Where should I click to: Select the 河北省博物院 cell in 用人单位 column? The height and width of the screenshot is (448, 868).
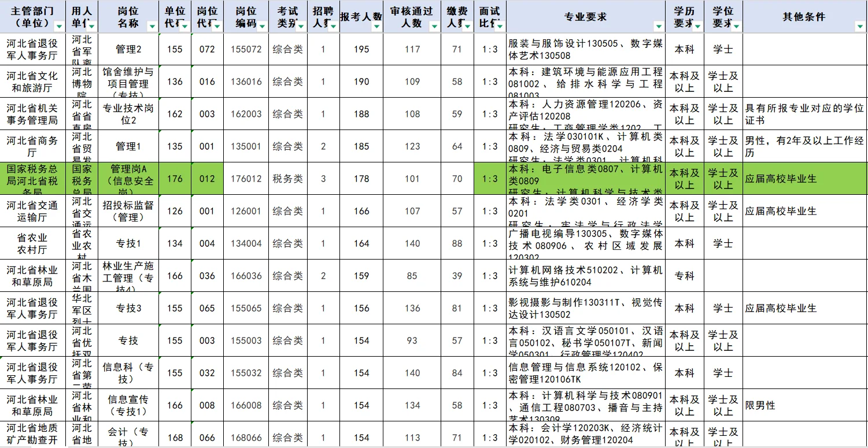pyautogui.click(x=83, y=81)
